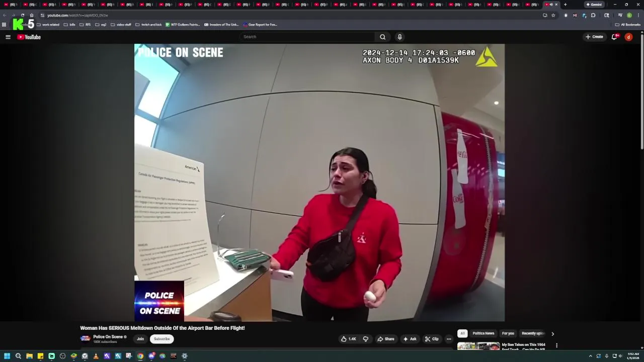Viewport: 644px width, 362px height.
Task: Open browser home page button
Action: (x=31, y=15)
